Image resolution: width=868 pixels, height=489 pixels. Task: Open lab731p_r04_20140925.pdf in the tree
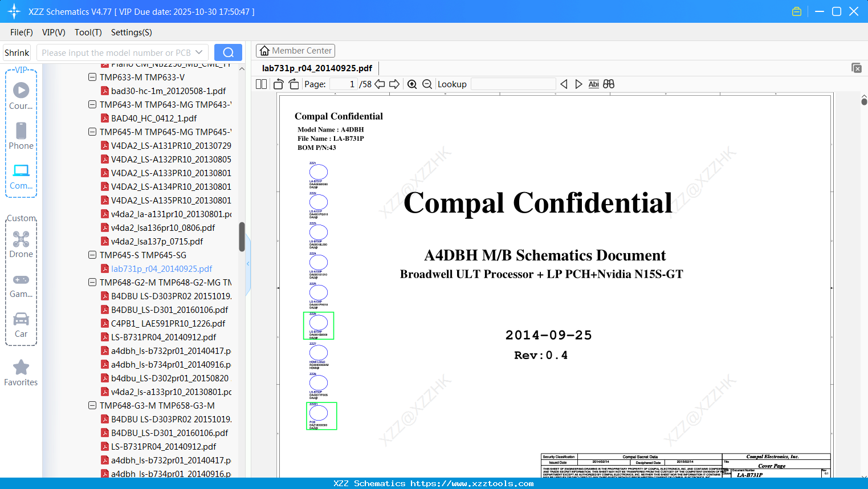coord(162,268)
